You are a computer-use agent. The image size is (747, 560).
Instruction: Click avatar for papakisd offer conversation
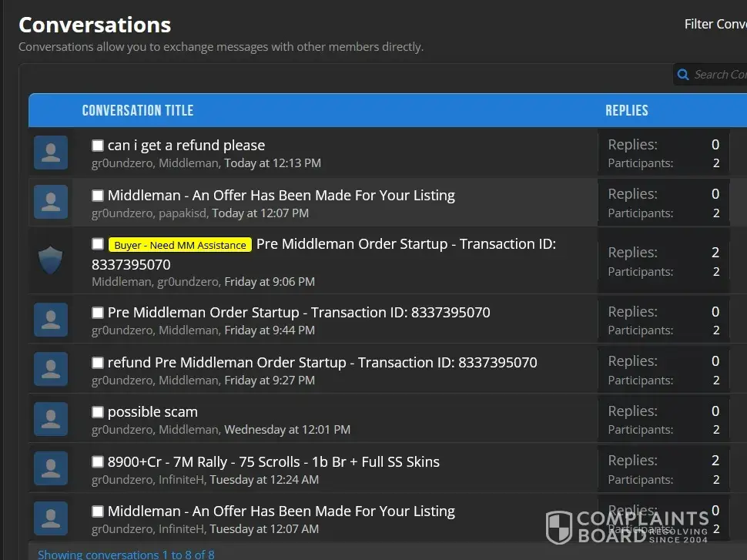[x=51, y=202]
